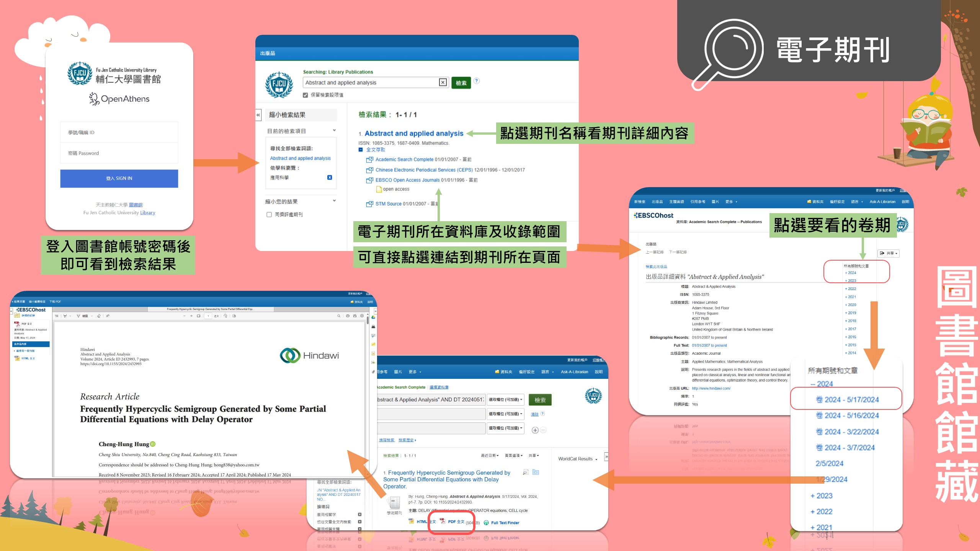Expand the + 2024 year in small issues list

[851, 273]
